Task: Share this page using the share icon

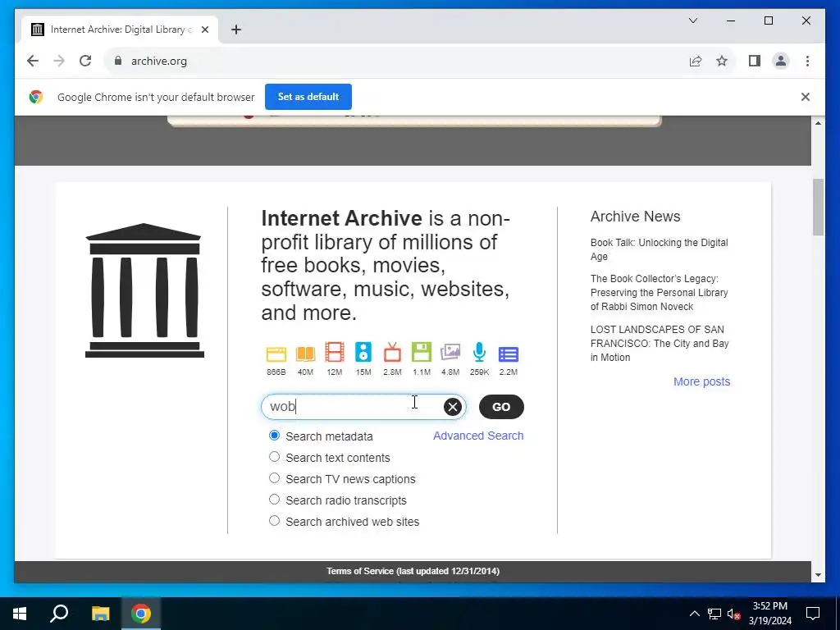Action: (x=696, y=61)
